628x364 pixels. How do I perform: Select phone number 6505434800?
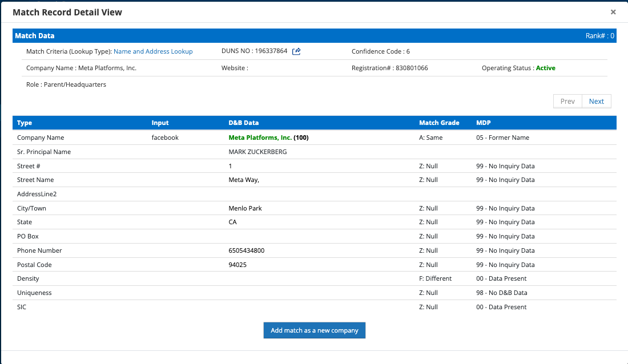246,250
